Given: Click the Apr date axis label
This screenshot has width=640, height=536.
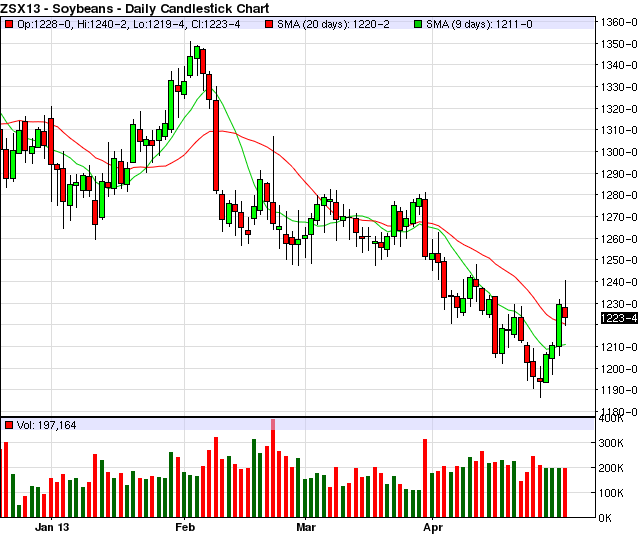Looking at the screenshot, I should (433, 527).
